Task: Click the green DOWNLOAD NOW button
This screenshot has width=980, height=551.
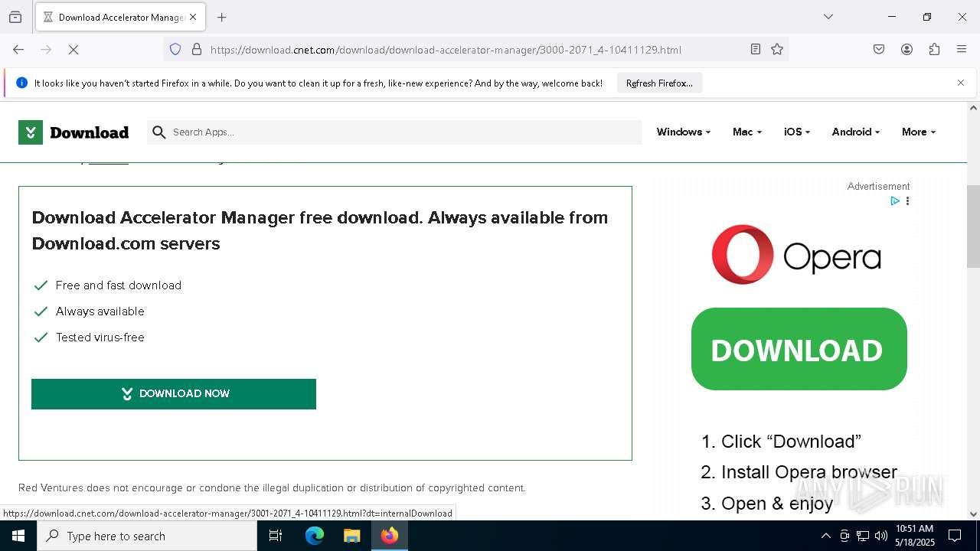Action: pyautogui.click(x=174, y=394)
